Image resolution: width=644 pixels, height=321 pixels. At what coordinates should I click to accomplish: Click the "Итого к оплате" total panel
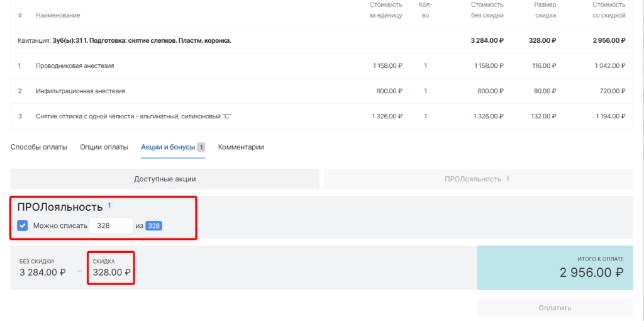555,267
